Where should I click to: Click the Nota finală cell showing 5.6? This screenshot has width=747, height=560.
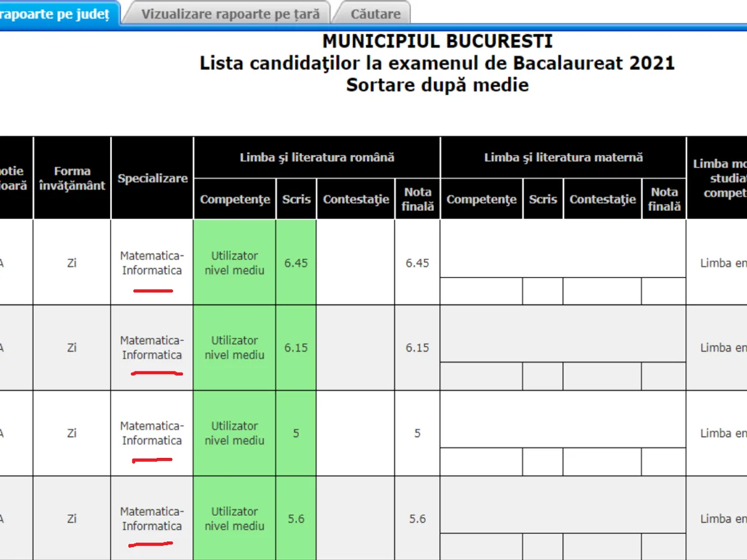click(418, 518)
